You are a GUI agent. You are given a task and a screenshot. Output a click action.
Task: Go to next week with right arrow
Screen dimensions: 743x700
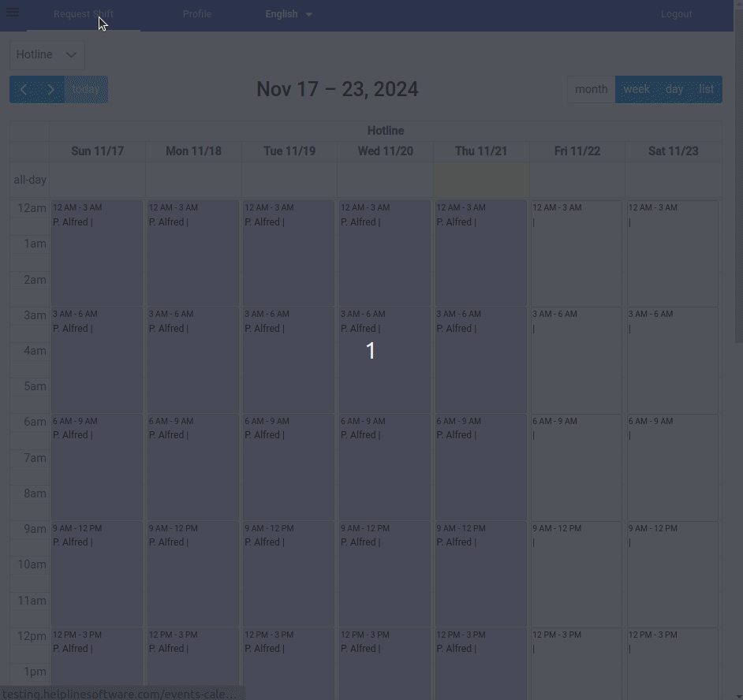(51, 90)
